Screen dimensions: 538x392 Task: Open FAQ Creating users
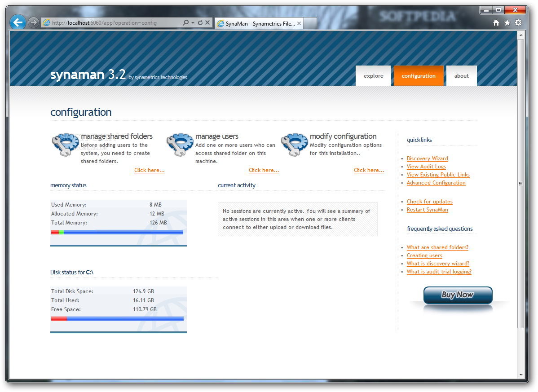click(424, 255)
